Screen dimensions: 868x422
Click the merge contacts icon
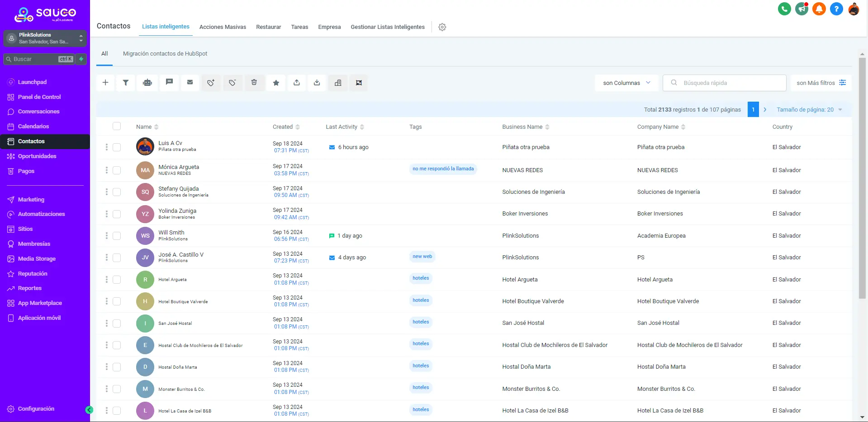coord(359,83)
